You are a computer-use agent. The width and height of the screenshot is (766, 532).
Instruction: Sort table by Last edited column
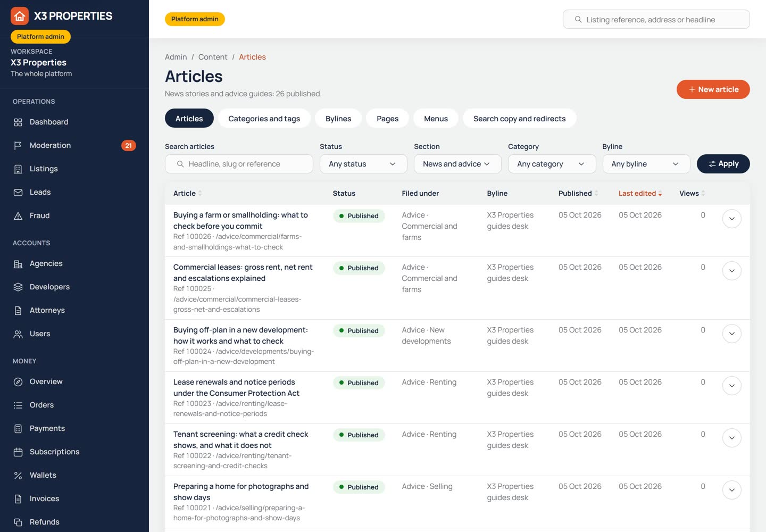tap(640, 194)
